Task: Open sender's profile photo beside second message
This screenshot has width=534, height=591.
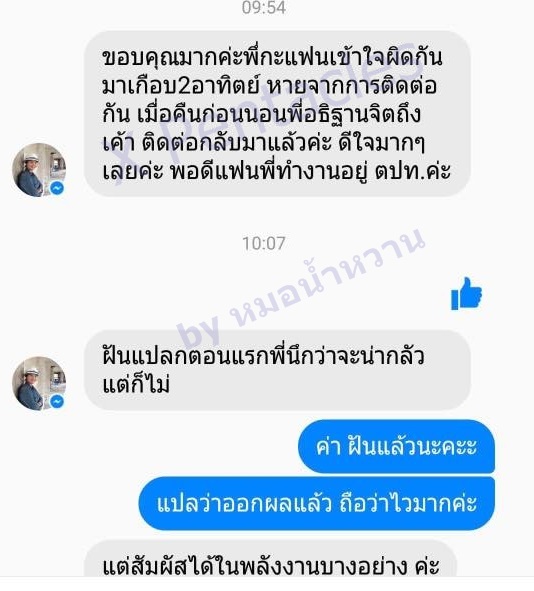Action: click(39, 383)
